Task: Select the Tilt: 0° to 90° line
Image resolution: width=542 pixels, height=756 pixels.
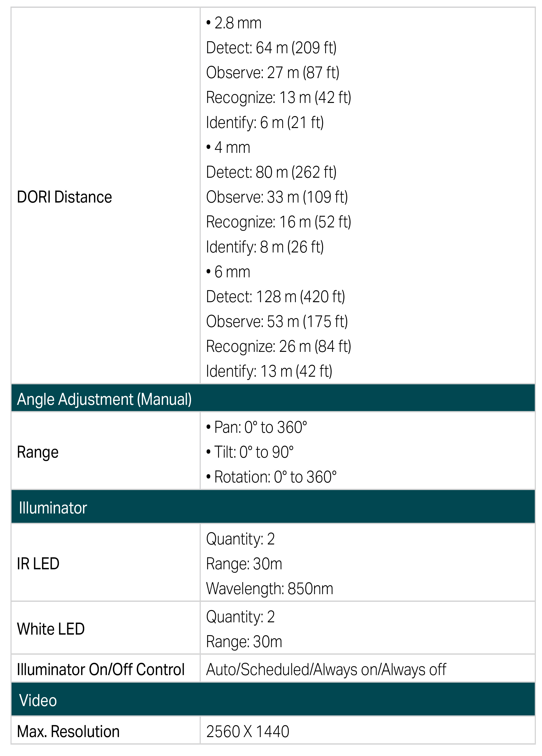Action: [250, 452]
